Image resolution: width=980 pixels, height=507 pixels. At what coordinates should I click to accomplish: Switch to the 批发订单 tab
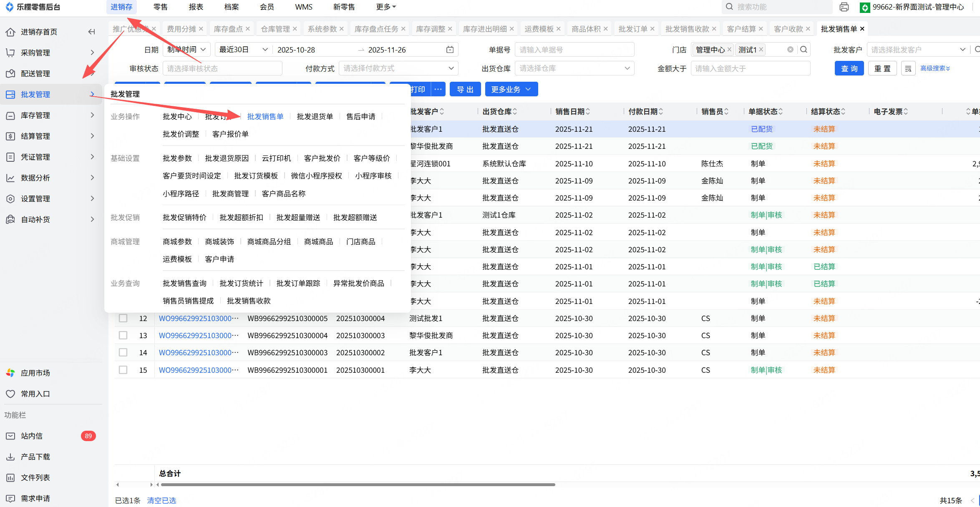pos(632,29)
